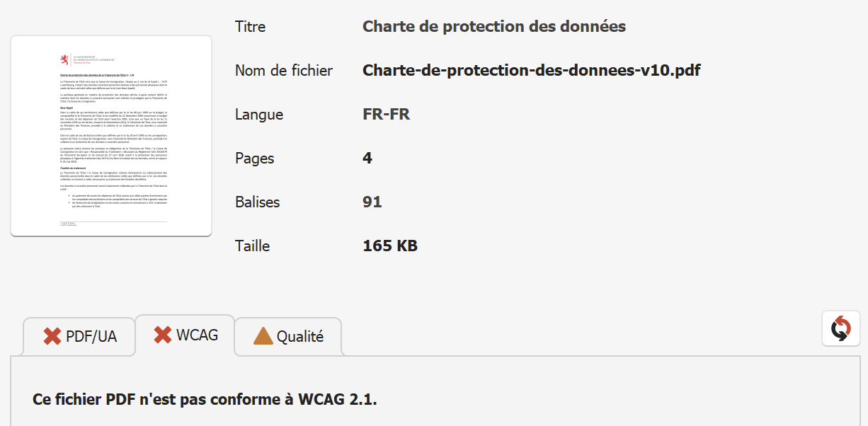868x426 pixels.
Task: Click the Nom de fichier label
Action: tap(284, 71)
